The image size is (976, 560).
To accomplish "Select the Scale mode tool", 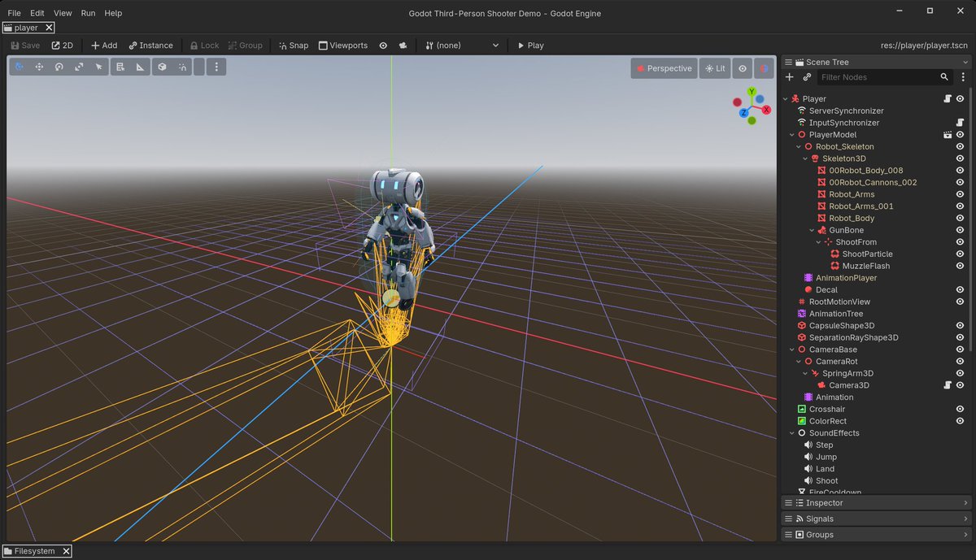I will 79,67.
